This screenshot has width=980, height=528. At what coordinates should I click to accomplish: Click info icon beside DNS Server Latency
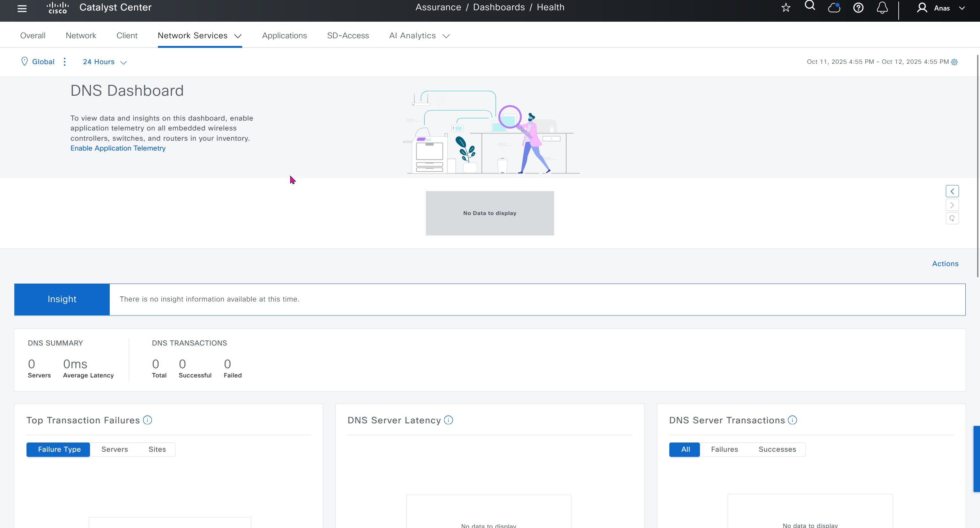coord(449,420)
